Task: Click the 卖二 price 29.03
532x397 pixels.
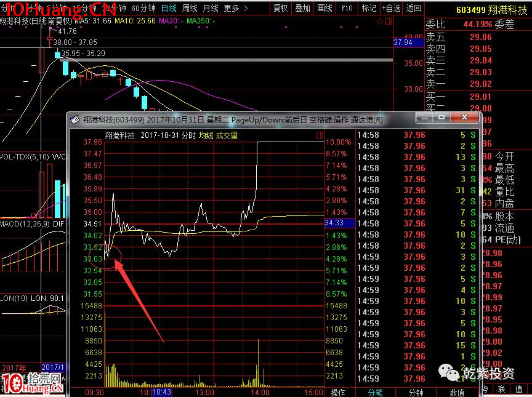Action: (480, 72)
